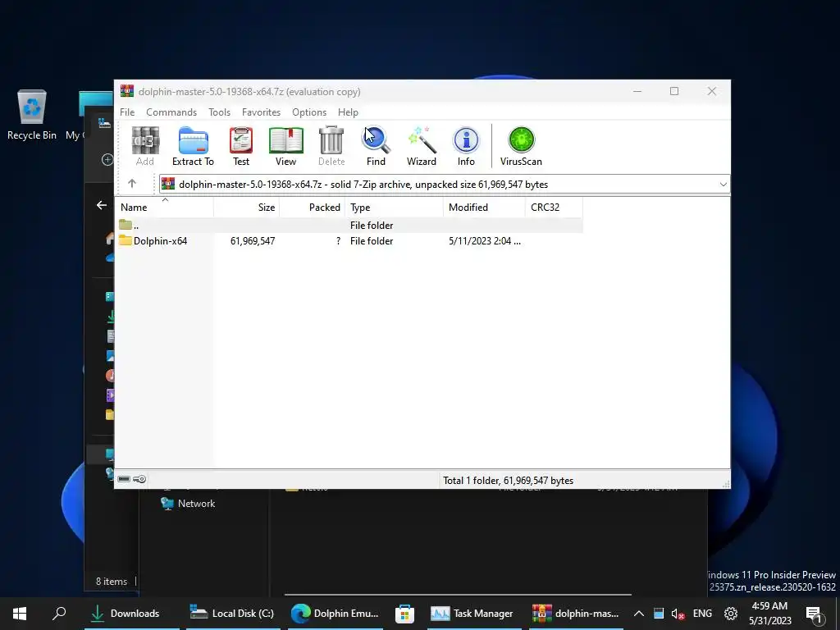Click the 5/11/2023 2:04 modified date

(x=484, y=241)
